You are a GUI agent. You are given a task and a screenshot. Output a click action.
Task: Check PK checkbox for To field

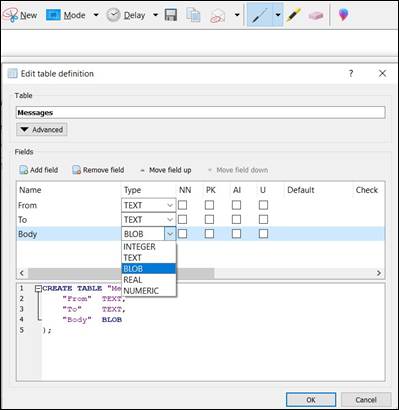pyautogui.click(x=209, y=219)
